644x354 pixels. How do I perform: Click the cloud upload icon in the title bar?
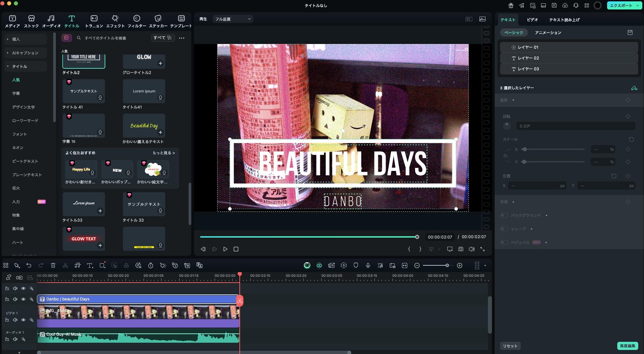(x=565, y=5)
